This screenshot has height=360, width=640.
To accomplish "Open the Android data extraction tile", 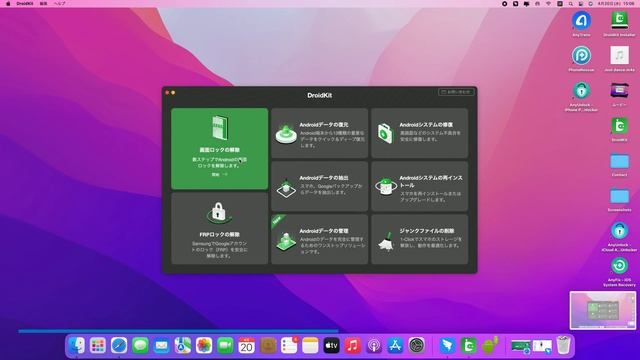I will pos(320,186).
